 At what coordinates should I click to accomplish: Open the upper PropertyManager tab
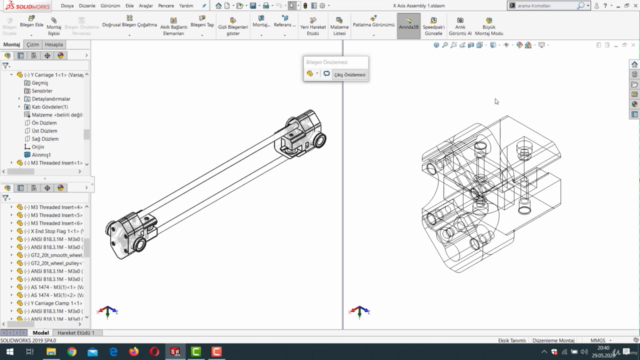(x=21, y=56)
